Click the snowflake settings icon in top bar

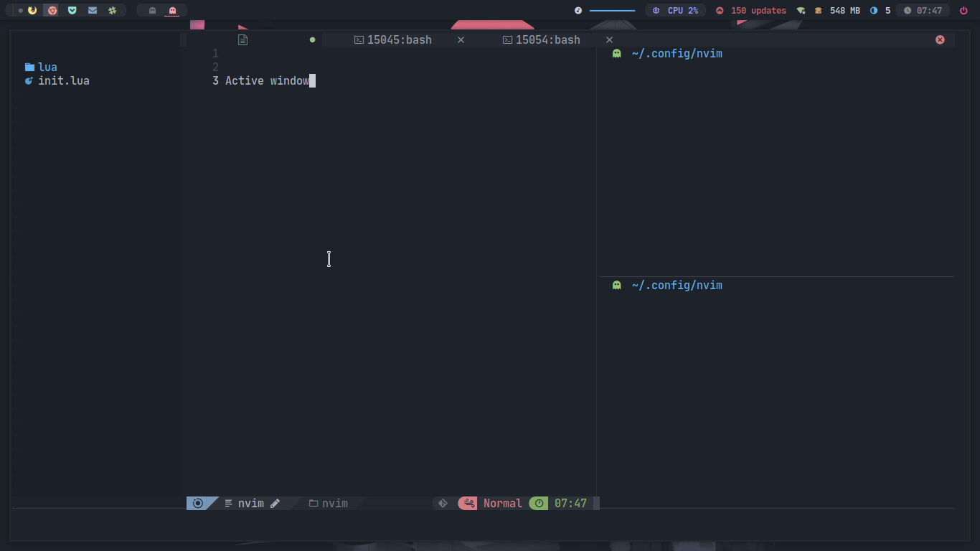tap(112, 10)
